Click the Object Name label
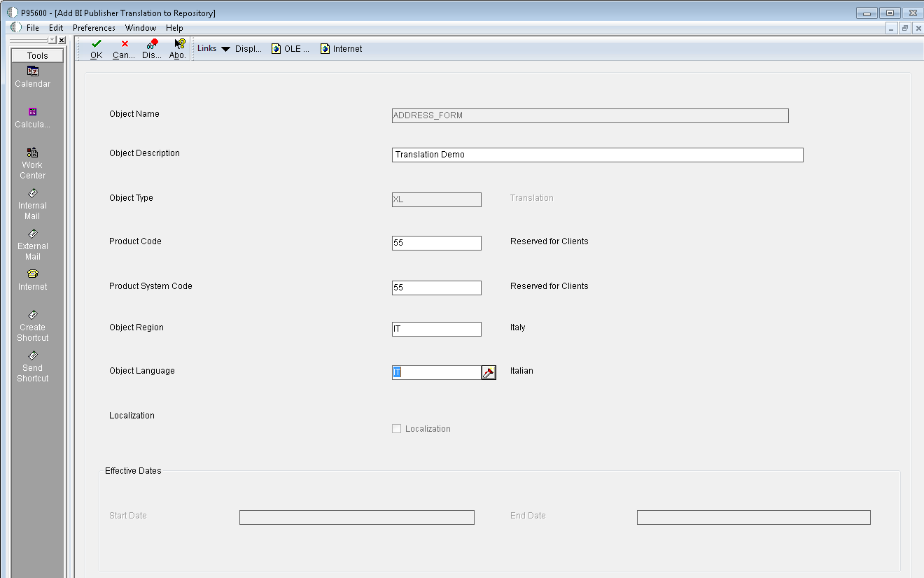The image size is (924, 578). tap(134, 114)
